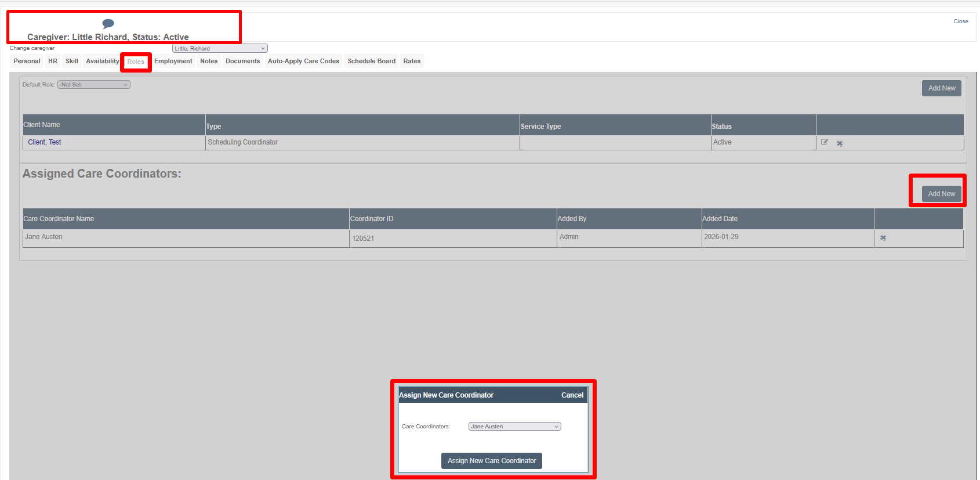The image size is (980, 480).
Task: Switch to the Skill tab
Action: point(72,61)
